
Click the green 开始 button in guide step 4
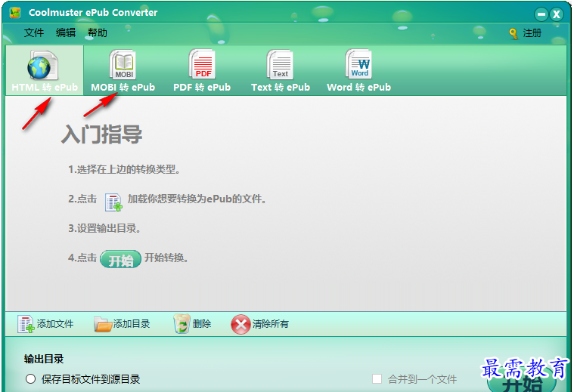(120, 259)
